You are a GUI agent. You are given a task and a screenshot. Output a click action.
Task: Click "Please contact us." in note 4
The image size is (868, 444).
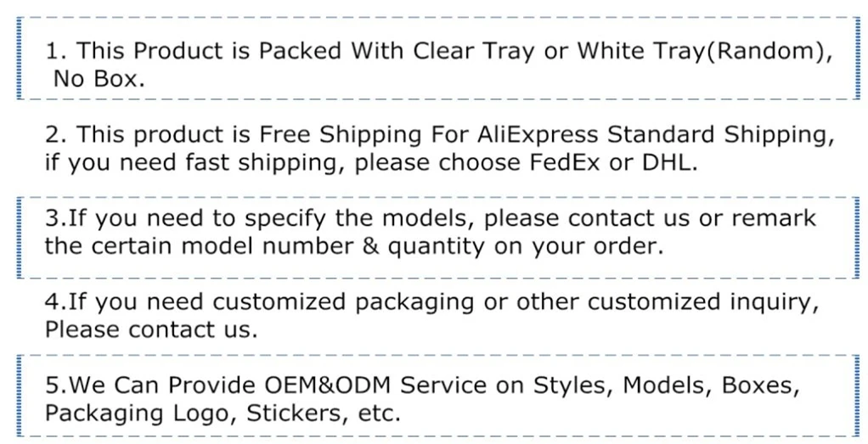click(x=150, y=329)
